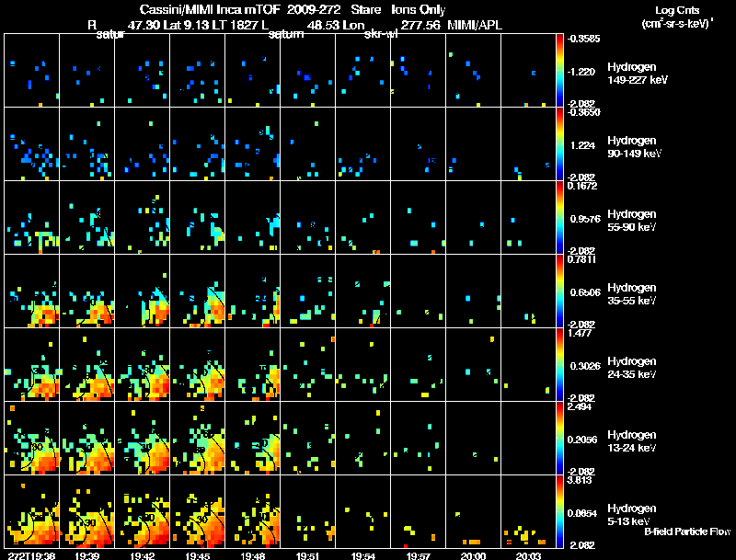736x560 pixels.
Task: Click the 'Hydrogen 24-35 keV' row label
Action: 632,368
